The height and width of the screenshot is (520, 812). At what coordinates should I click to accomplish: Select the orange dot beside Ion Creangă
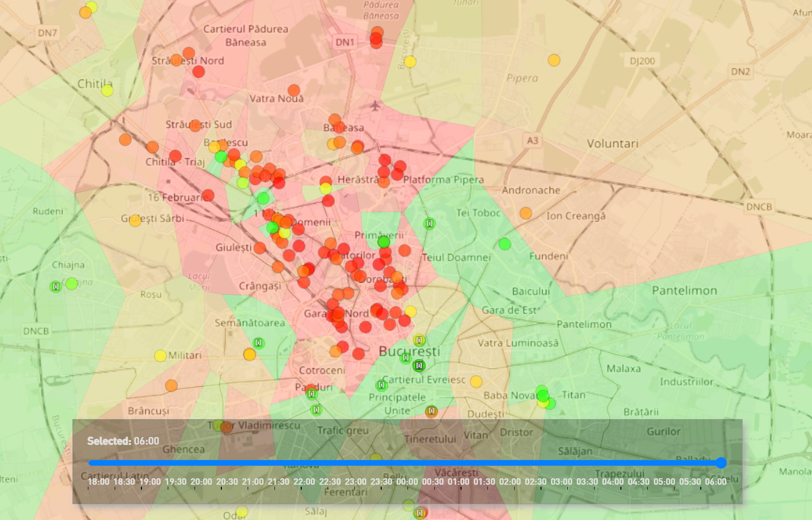(526, 213)
